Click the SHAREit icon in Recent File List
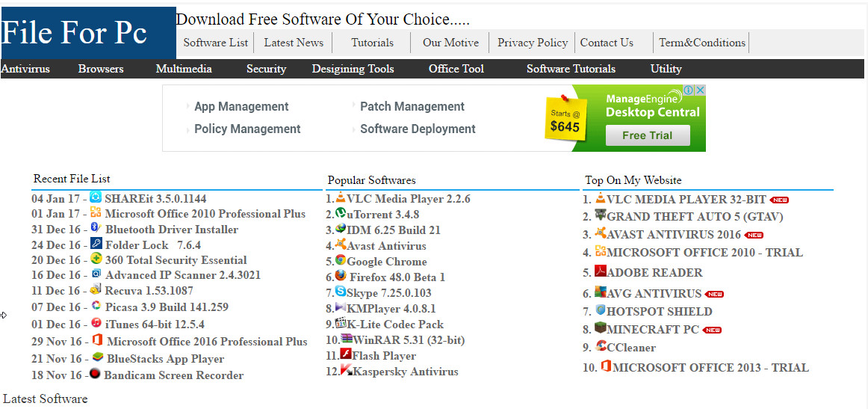 click(x=96, y=197)
